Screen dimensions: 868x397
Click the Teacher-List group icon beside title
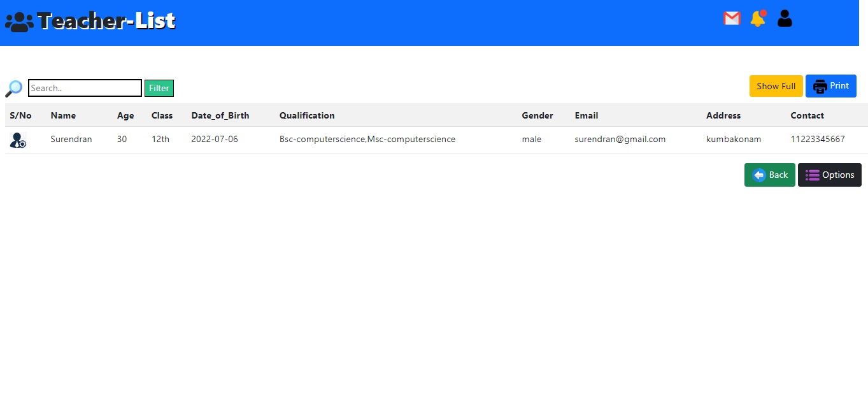pyautogui.click(x=18, y=20)
